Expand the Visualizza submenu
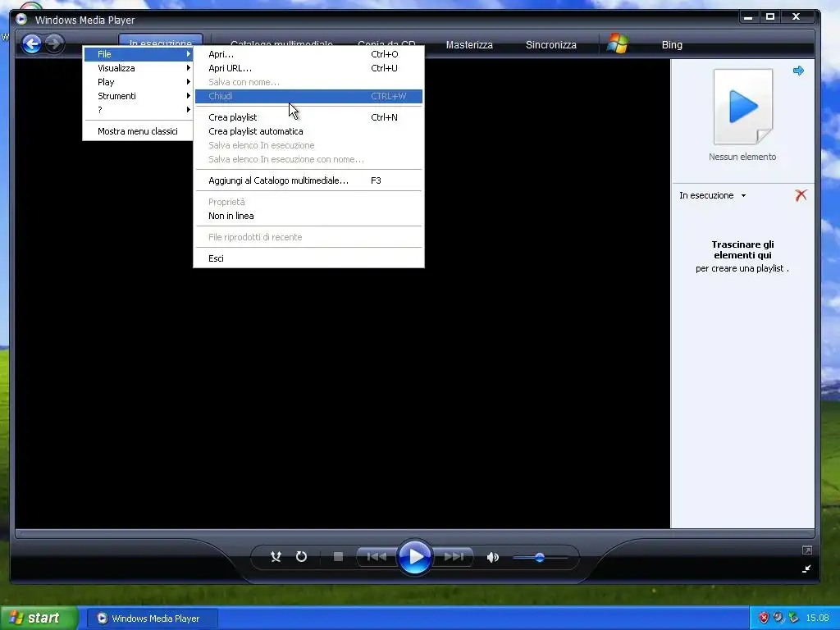 [138, 68]
